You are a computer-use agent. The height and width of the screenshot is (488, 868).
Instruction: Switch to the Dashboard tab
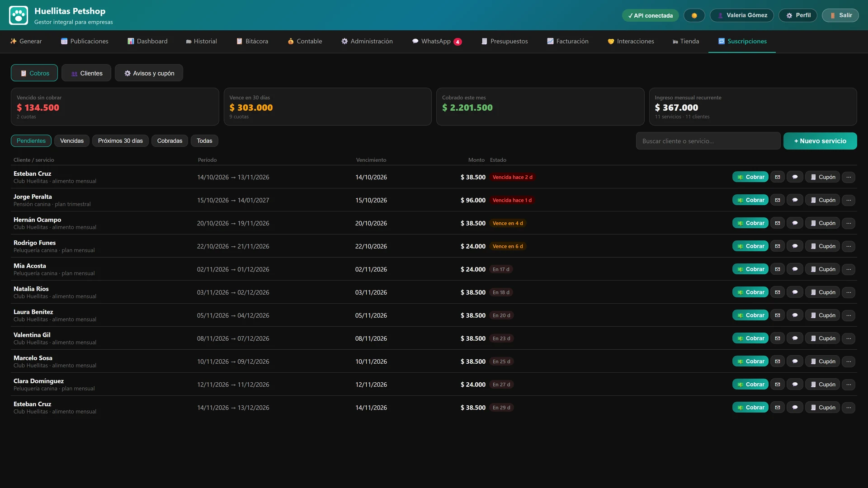click(x=147, y=42)
